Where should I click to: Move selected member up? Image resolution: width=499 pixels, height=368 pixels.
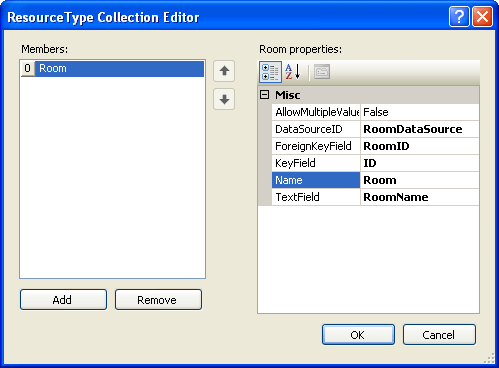(x=224, y=71)
